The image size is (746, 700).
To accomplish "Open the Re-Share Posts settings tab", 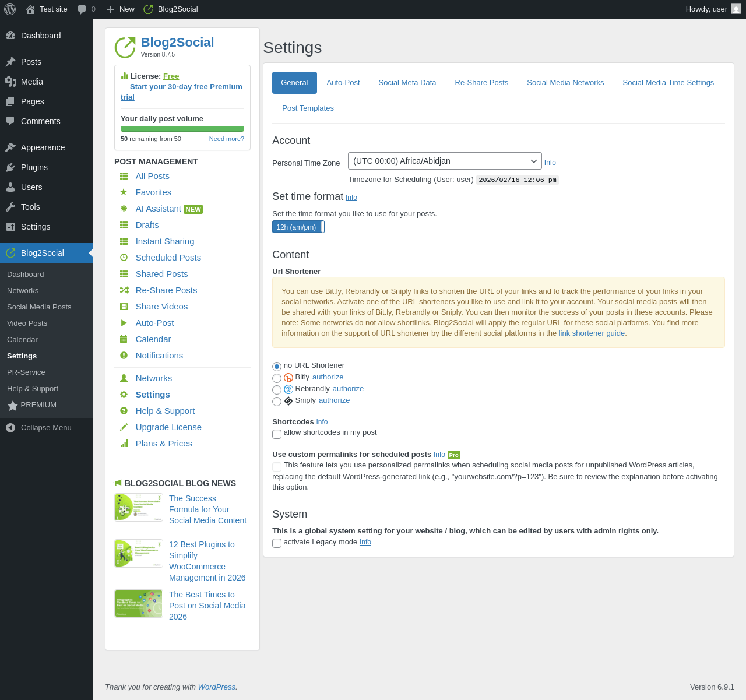I will click(481, 83).
